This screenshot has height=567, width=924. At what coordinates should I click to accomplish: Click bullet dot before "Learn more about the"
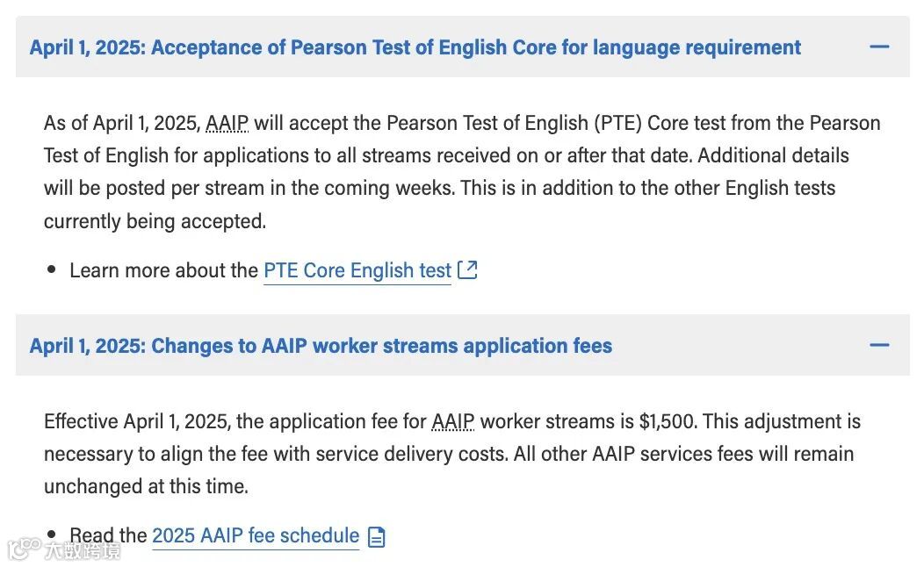(52, 269)
